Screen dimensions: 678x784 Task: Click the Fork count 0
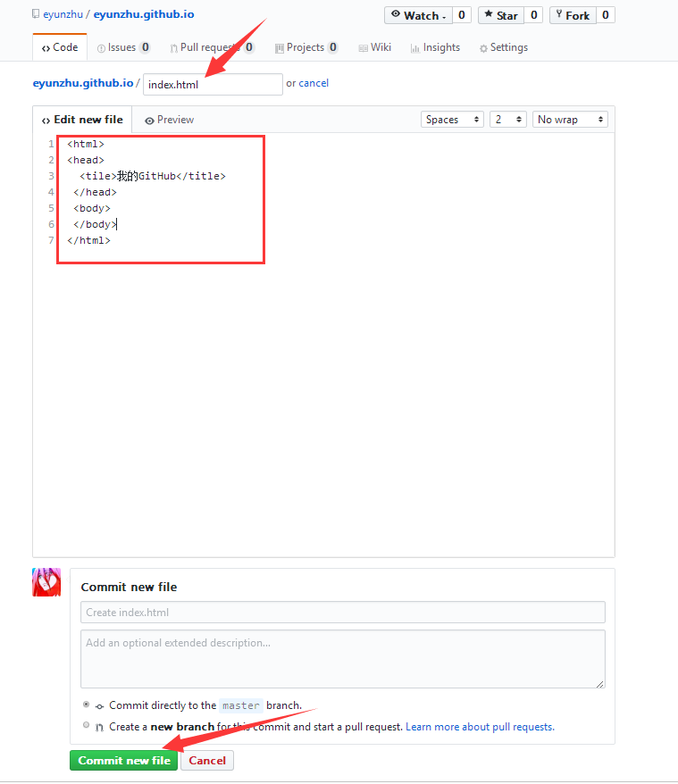click(605, 15)
